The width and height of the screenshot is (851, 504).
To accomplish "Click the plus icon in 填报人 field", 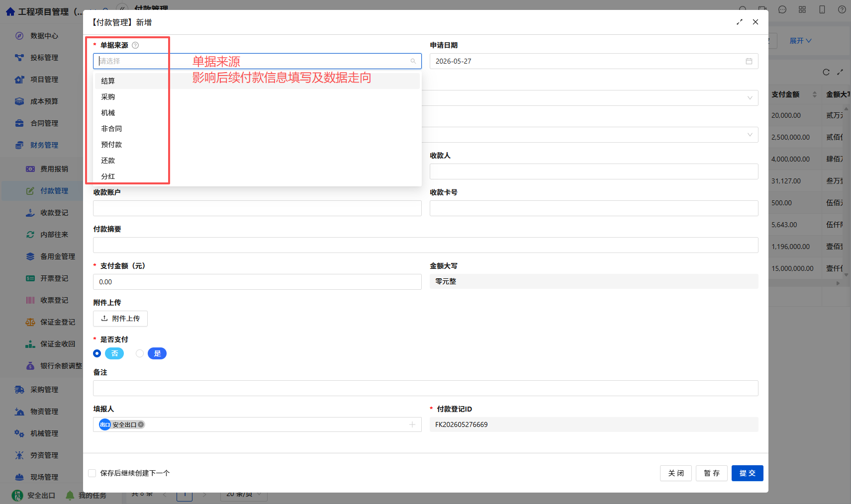I will tap(412, 424).
